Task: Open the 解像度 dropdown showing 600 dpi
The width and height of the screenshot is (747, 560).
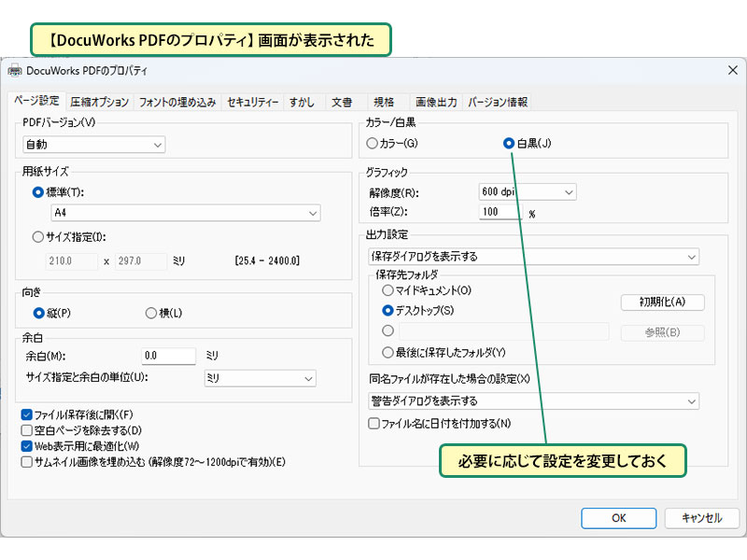Action: pyautogui.click(x=528, y=192)
